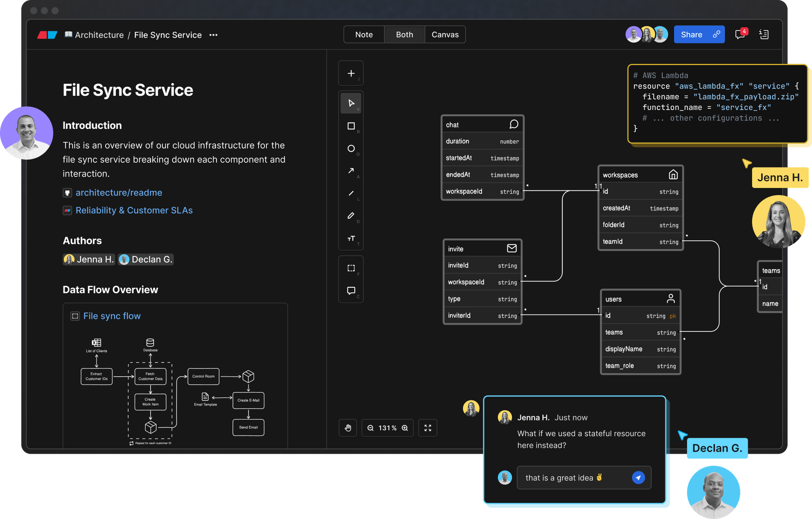Select the Text tool
Image resolution: width=812 pixels, height=519 pixels.
351,239
